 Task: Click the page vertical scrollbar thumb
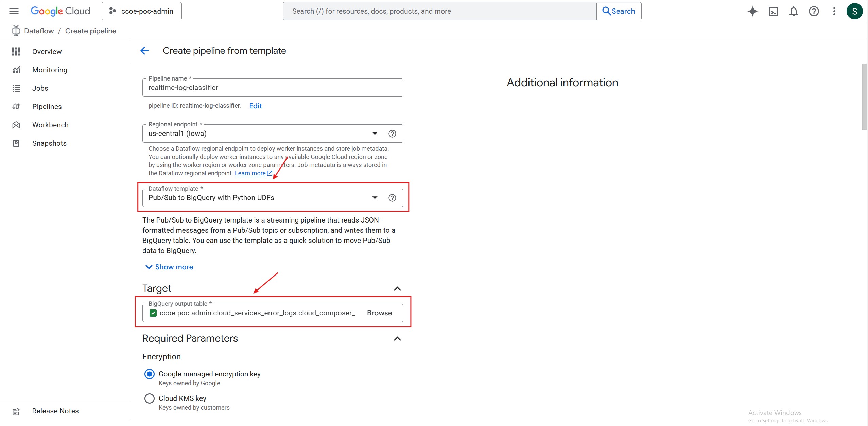[x=864, y=97]
